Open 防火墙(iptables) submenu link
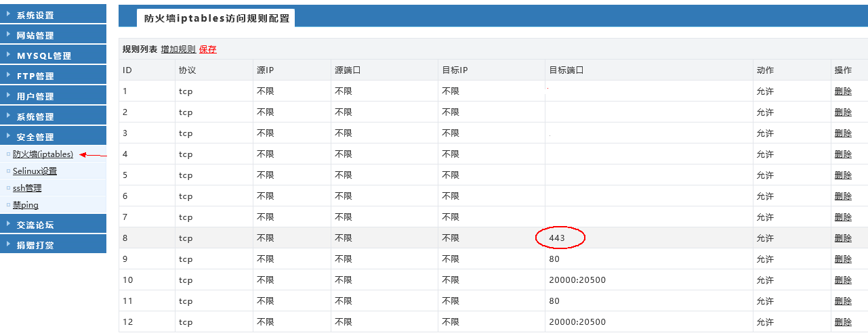Image resolution: width=868 pixels, height=333 pixels. point(43,154)
